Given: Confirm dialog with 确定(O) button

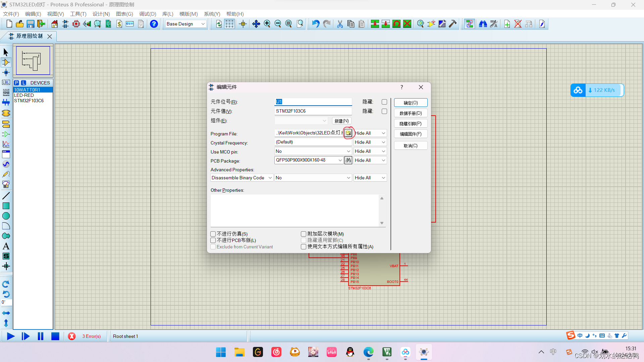Looking at the screenshot, I should [411, 103].
